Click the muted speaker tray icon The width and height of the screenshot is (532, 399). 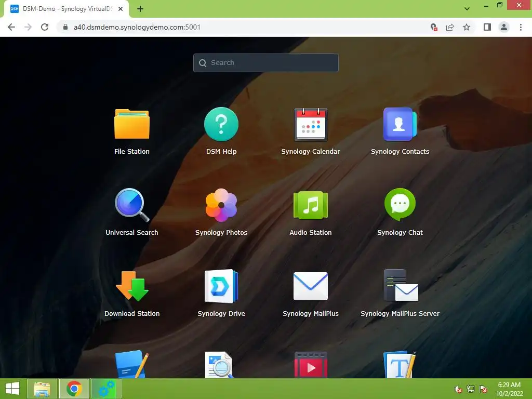pos(458,389)
